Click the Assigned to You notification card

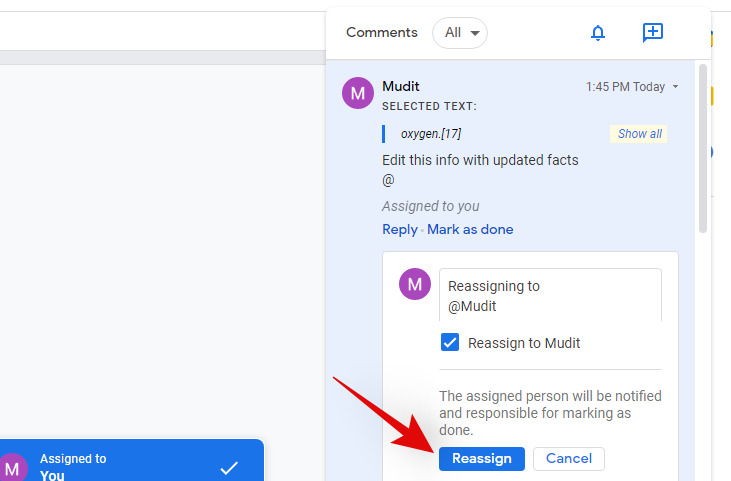pyautogui.click(x=120, y=465)
